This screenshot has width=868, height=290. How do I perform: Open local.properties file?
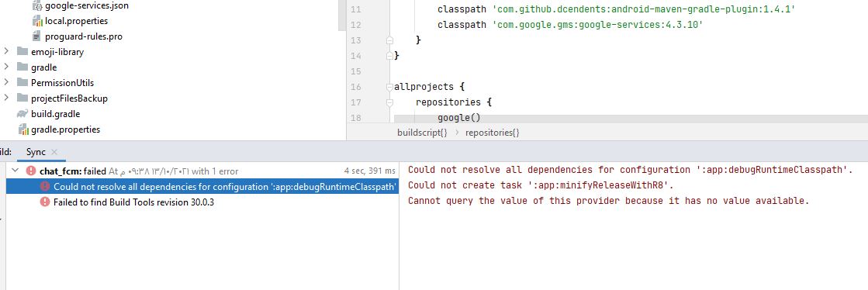(76, 21)
